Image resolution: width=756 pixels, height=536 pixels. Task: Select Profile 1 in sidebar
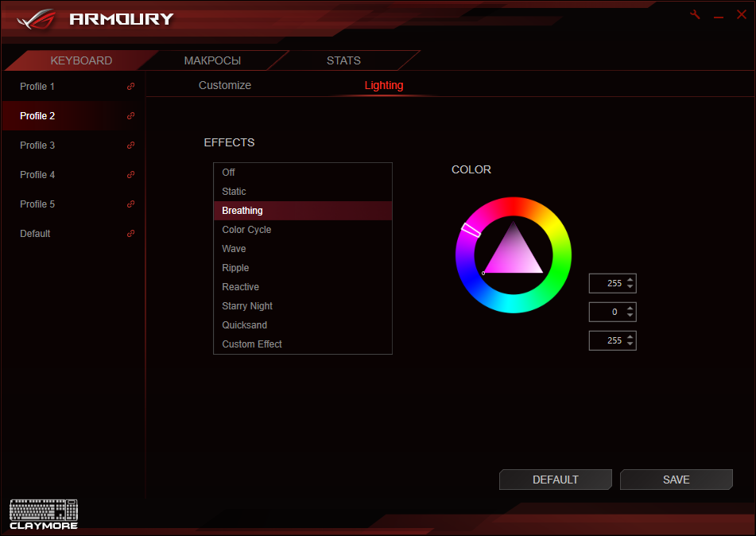coord(72,87)
